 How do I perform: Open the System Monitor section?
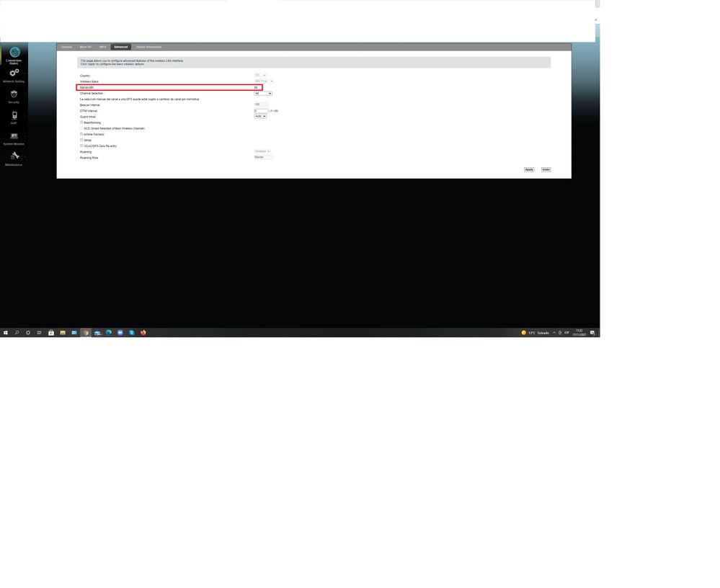click(14, 136)
